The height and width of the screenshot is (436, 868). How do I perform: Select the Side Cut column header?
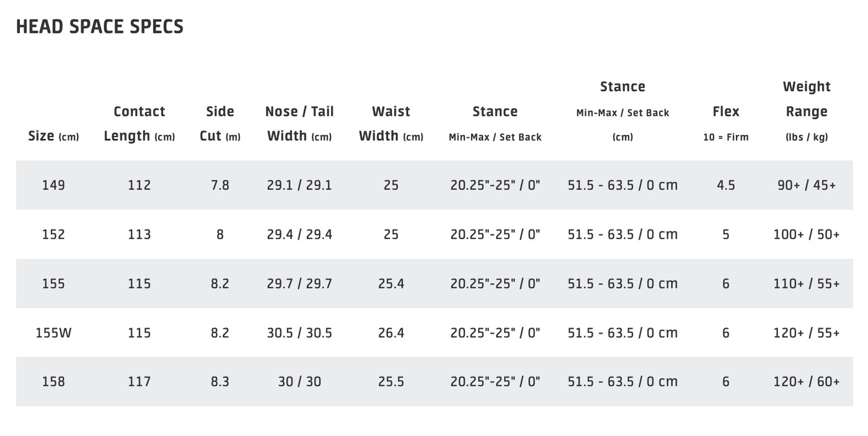click(x=220, y=124)
